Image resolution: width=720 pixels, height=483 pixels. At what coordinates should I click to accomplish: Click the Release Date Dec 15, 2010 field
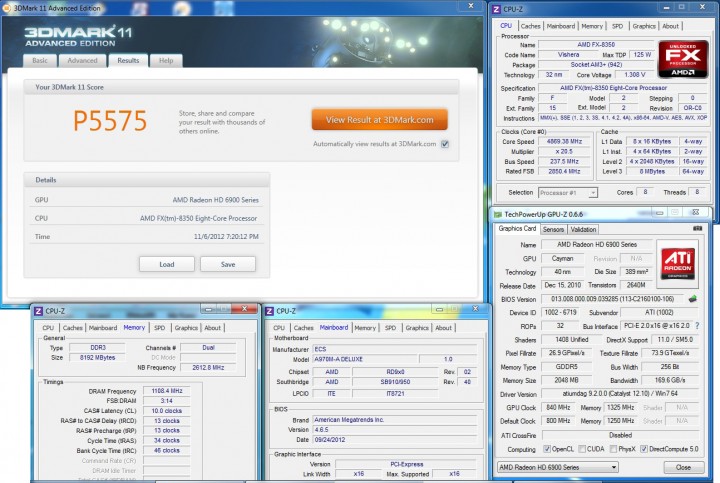[x=562, y=285]
